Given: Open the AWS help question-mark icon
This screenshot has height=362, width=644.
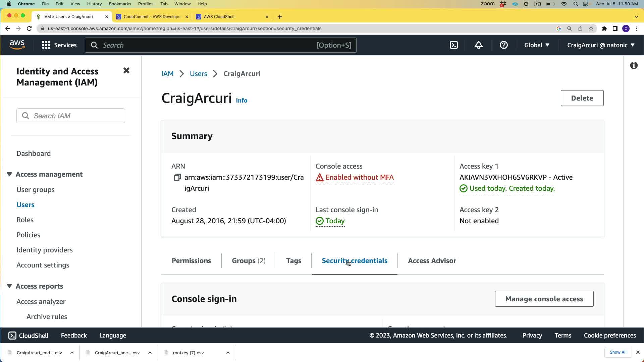Looking at the screenshot, I should click(503, 45).
